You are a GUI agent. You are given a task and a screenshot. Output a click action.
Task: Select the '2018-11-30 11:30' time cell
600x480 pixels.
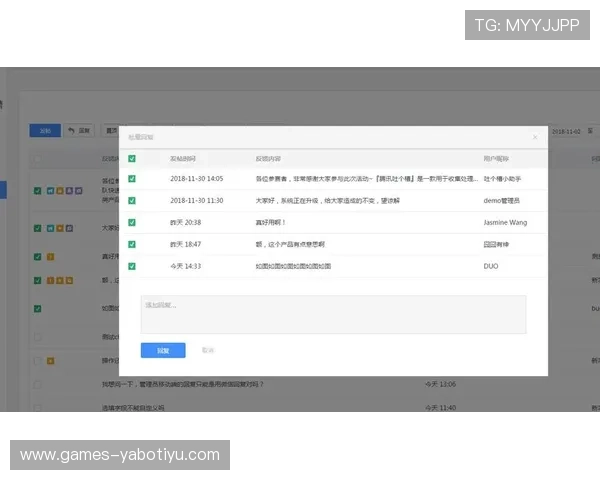197,201
